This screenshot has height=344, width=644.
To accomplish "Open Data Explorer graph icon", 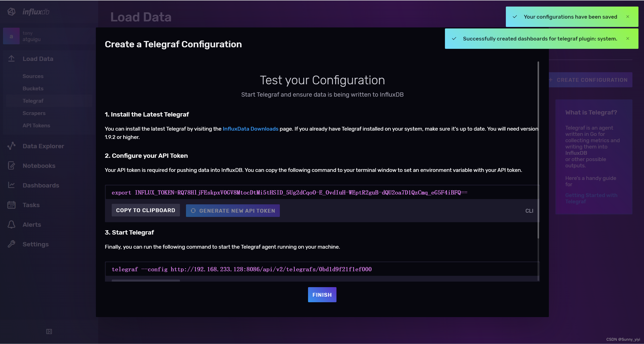I will (x=11, y=146).
